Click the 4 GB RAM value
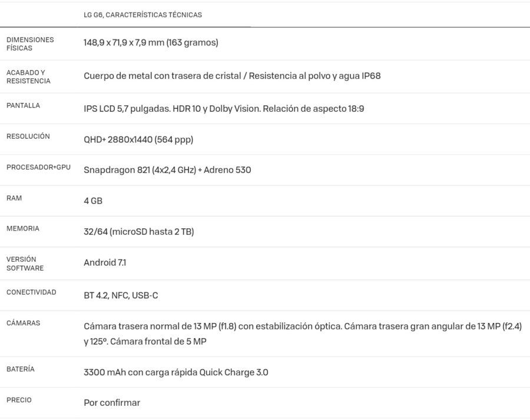Image resolution: width=530 pixels, height=420 pixels. point(93,201)
